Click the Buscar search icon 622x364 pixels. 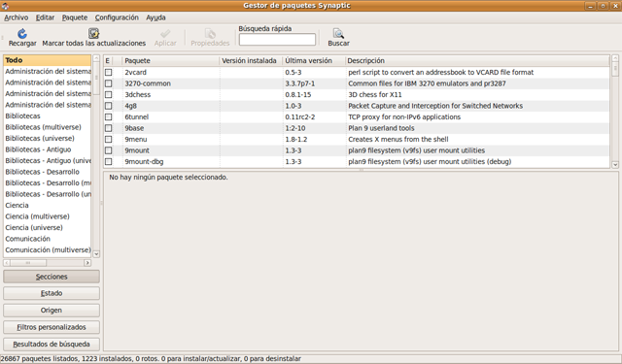pos(338,33)
